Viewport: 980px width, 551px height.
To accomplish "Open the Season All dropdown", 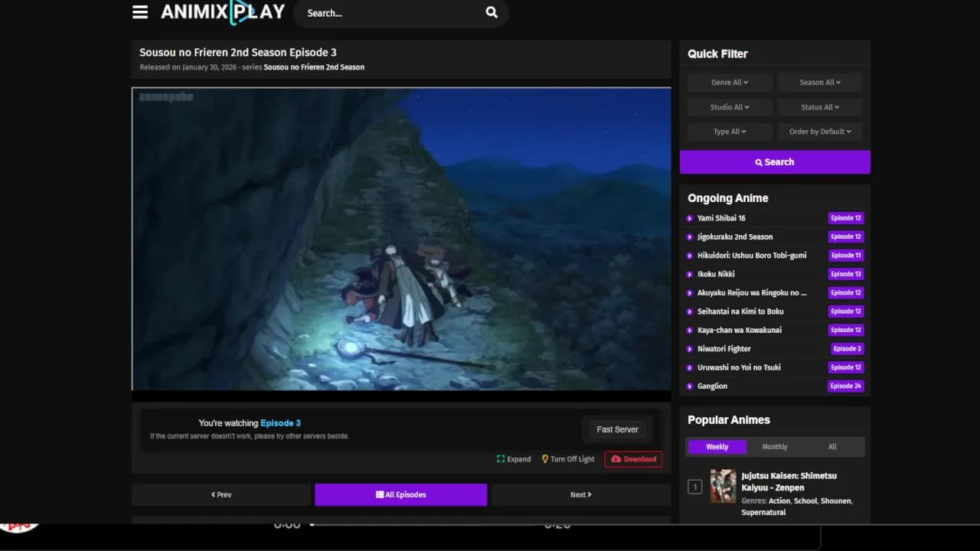I will tap(820, 83).
